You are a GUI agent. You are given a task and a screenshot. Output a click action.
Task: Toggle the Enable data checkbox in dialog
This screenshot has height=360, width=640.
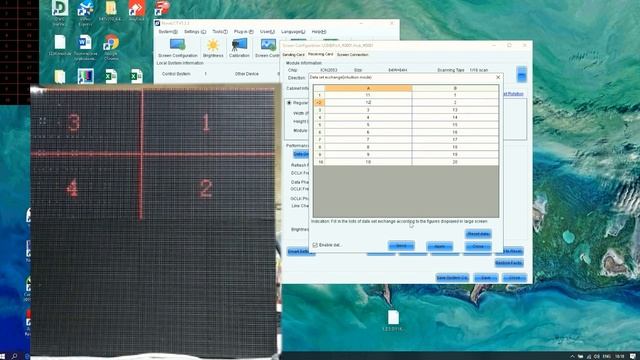pos(315,245)
